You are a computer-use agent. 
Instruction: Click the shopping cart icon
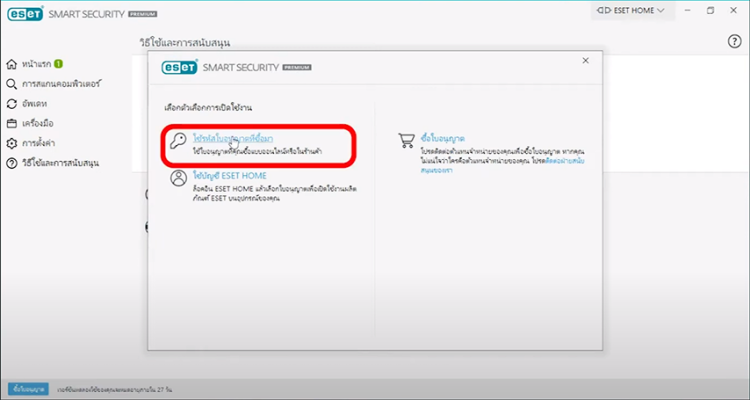[x=406, y=141]
